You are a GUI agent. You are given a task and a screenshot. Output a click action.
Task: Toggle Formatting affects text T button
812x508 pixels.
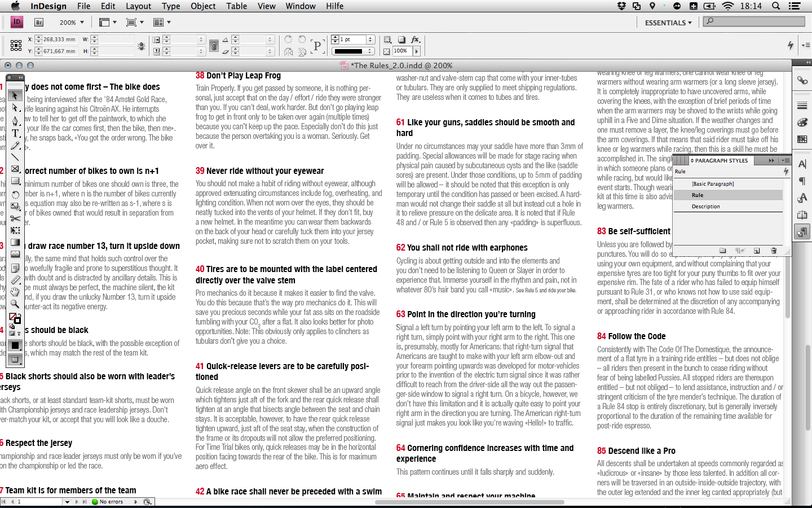click(19, 334)
